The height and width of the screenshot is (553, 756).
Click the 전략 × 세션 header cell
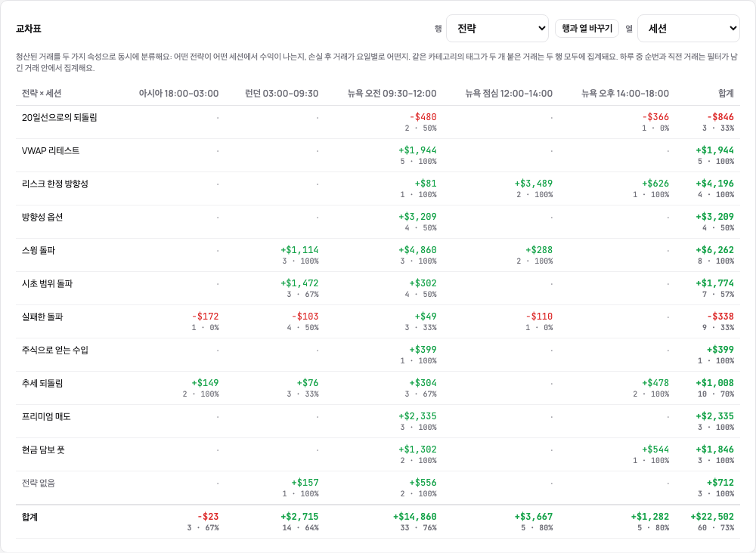42,94
